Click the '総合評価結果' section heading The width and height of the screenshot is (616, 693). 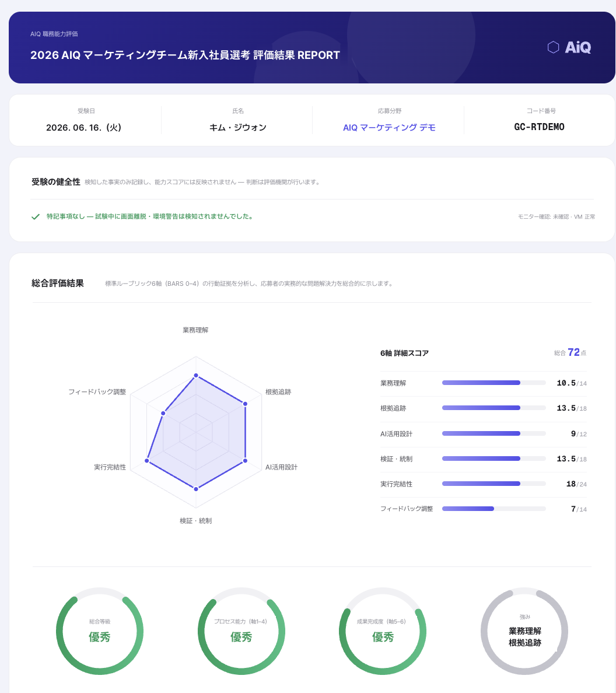[57, 283]
